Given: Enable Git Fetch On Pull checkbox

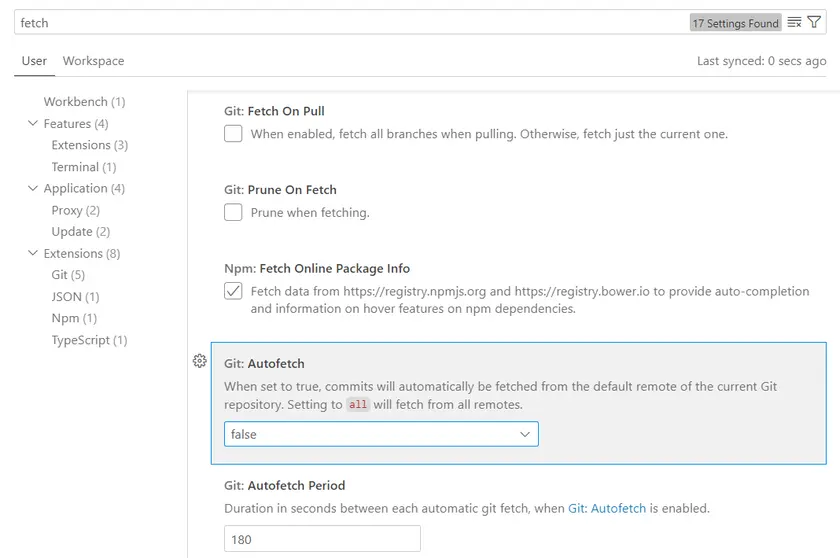Looking at the screenshot, I should (x=233, y=133).
